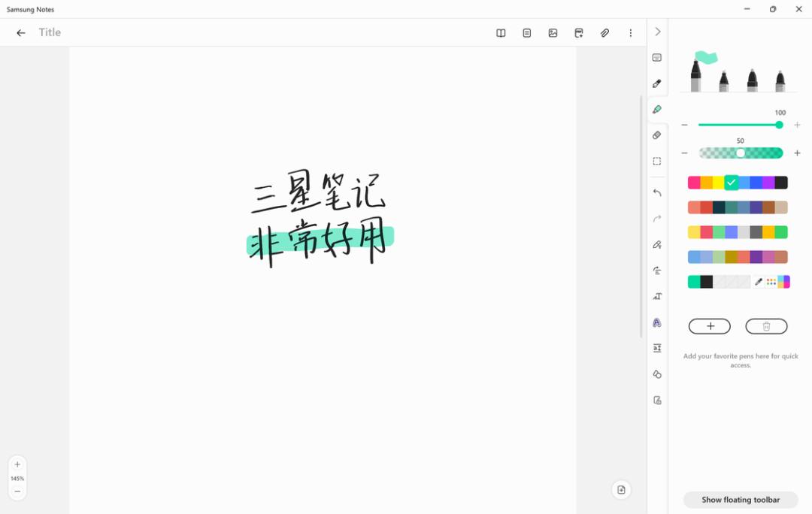The width and height of the screenshot is (812, 514).
Task: Pick the mustard swatch in fourth palette row
Action: point(732,257)
